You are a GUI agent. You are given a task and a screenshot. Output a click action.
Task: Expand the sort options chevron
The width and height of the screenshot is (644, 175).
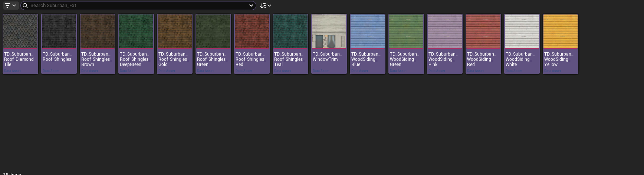[x=269, y=6]
